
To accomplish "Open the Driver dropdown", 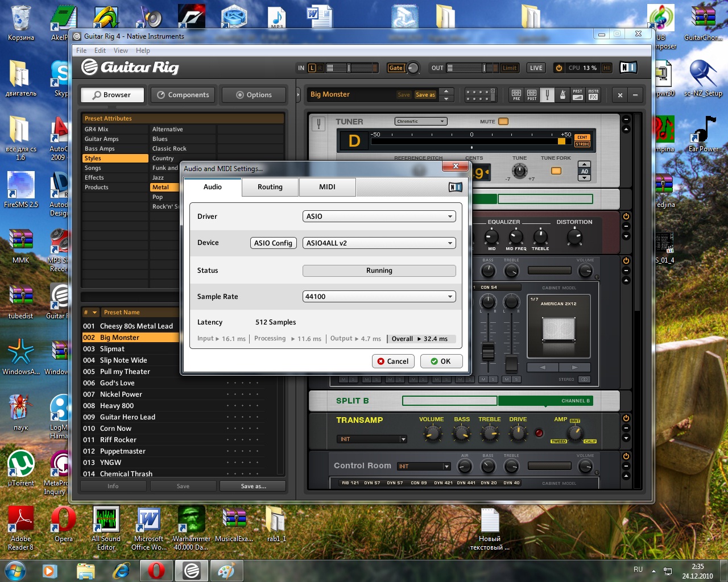I will coord(379,217).
